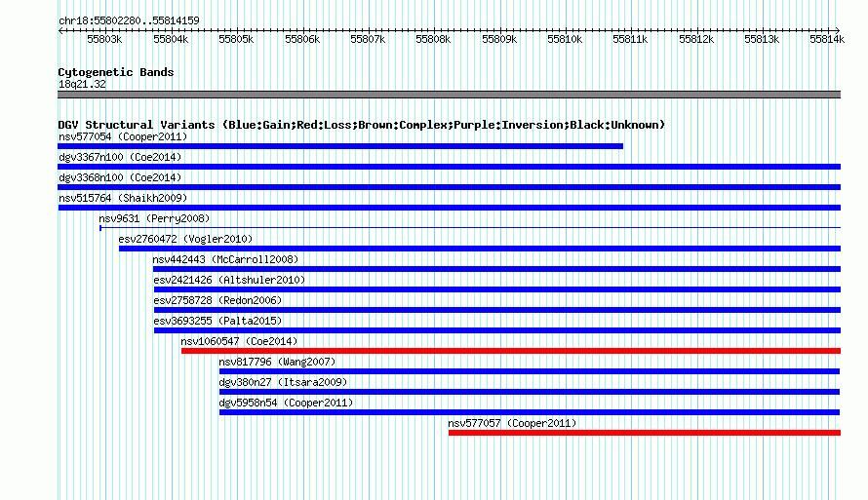This screenshot has height=500, width=868.
Task: Open the dgv3368n100 (Coe2014) label
Action: click(120, 177)
